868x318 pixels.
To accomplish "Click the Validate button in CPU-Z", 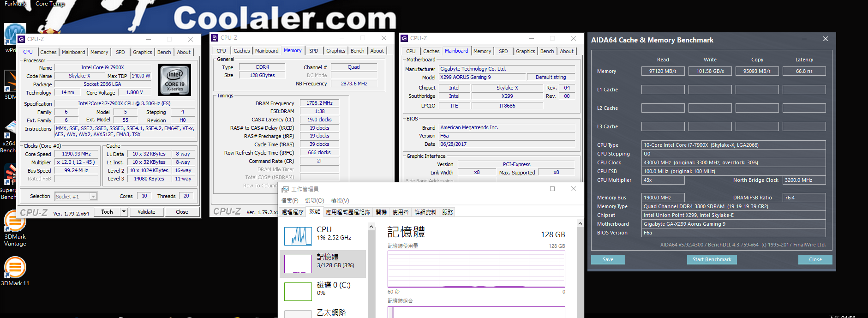I will tap(146, 212).
